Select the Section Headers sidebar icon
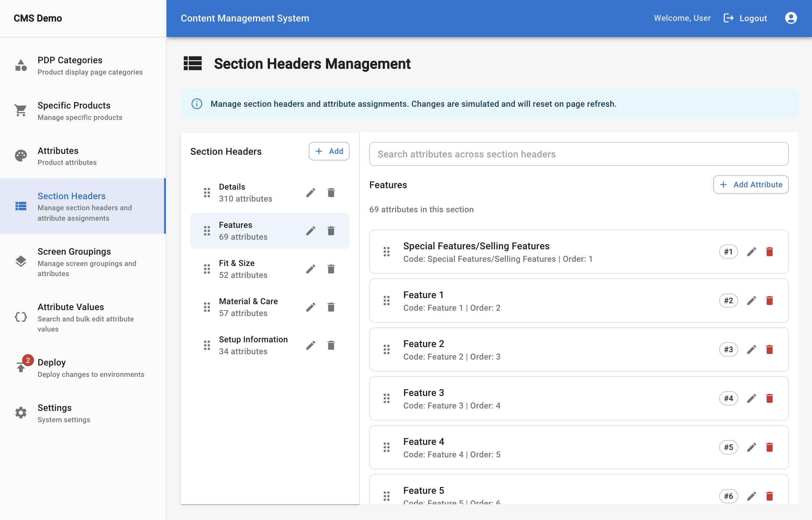 (x=21, y=206)
